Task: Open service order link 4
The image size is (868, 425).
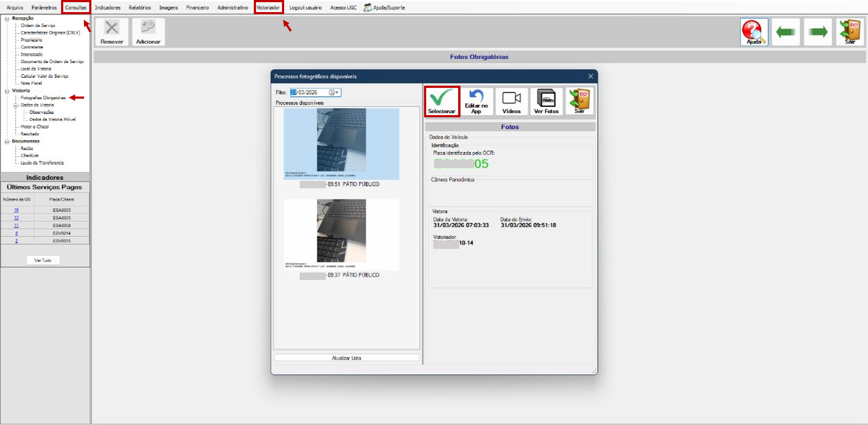Action: pos(16,233)
